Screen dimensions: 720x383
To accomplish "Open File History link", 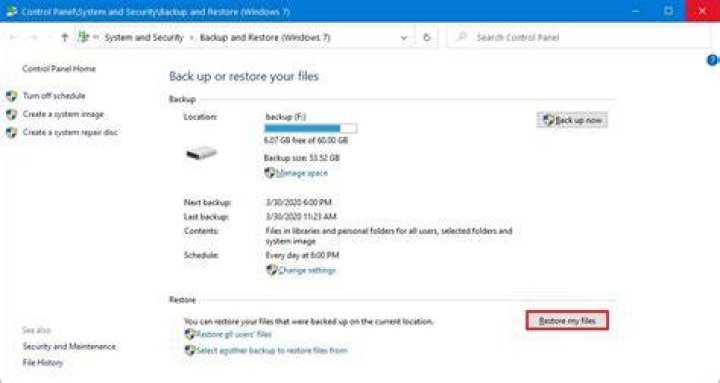I will pyautogui.click(x=43, y=363).
